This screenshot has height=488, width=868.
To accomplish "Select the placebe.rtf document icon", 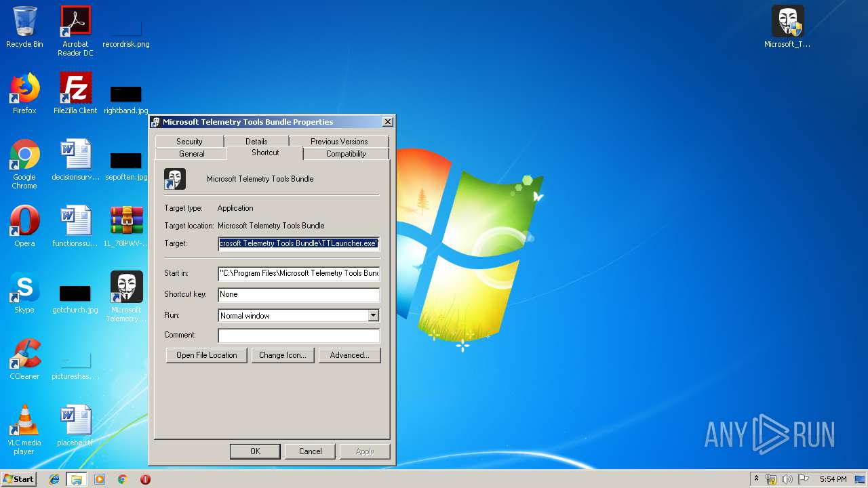I will tap(75, 426).
